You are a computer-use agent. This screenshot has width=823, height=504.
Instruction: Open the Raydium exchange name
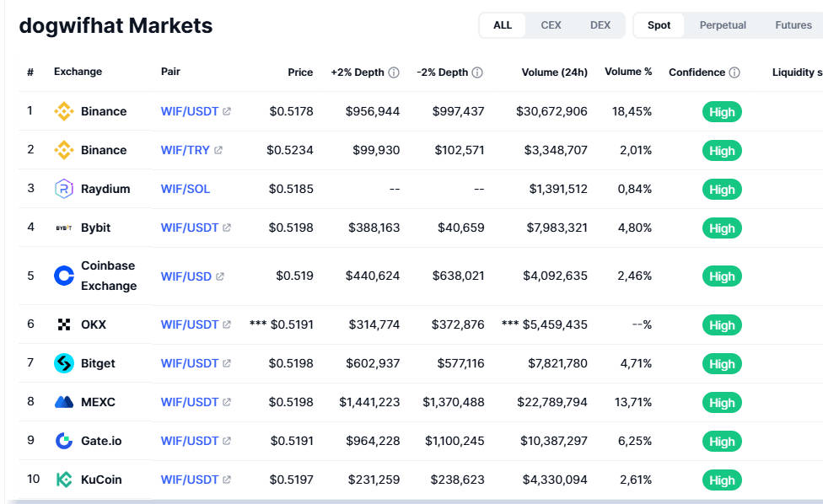tap(105, 190)
